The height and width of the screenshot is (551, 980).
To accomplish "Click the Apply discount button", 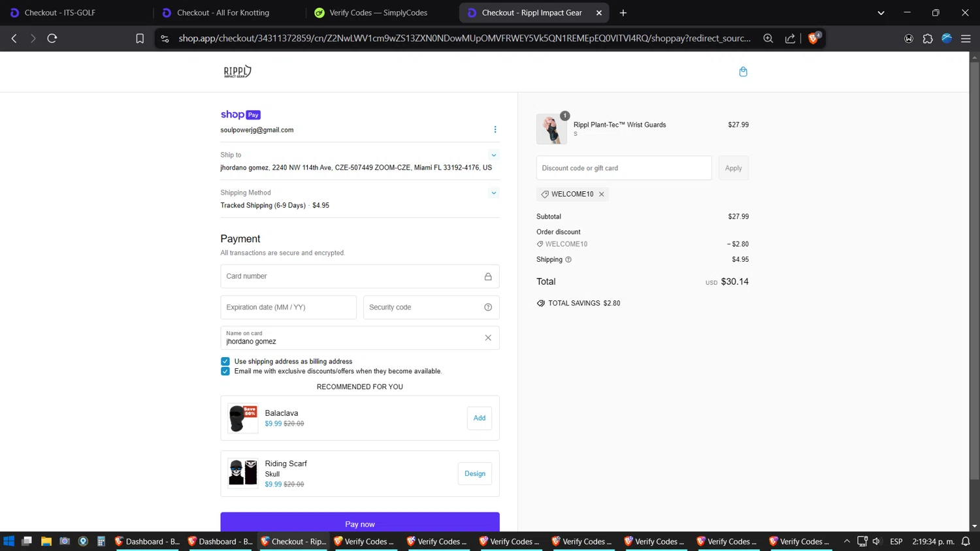I will [x=734, y=168].
